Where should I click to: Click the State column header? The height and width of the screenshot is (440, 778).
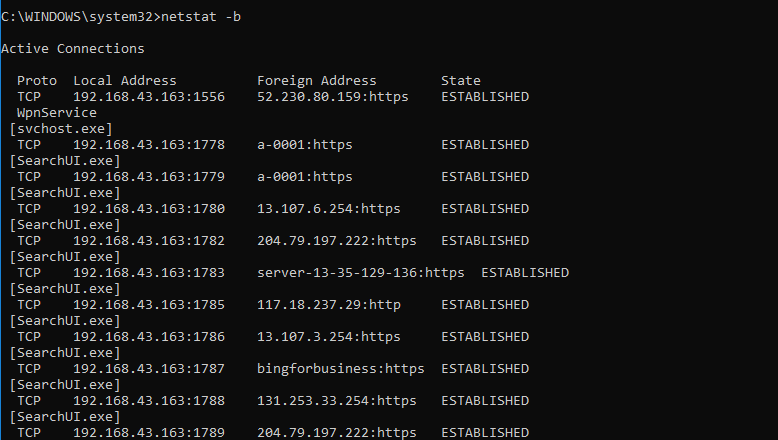click(461, 80)
